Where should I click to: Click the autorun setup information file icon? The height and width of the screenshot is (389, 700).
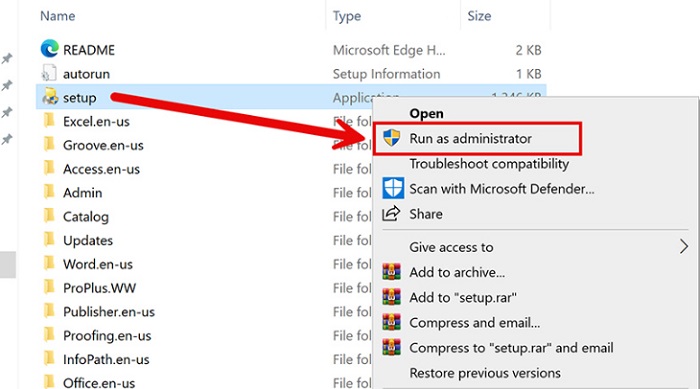(x=49, y=73)
